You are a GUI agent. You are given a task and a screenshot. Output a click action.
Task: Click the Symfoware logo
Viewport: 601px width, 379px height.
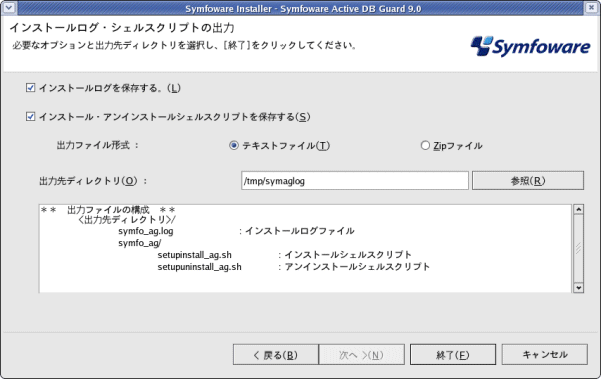pos(530,46)
